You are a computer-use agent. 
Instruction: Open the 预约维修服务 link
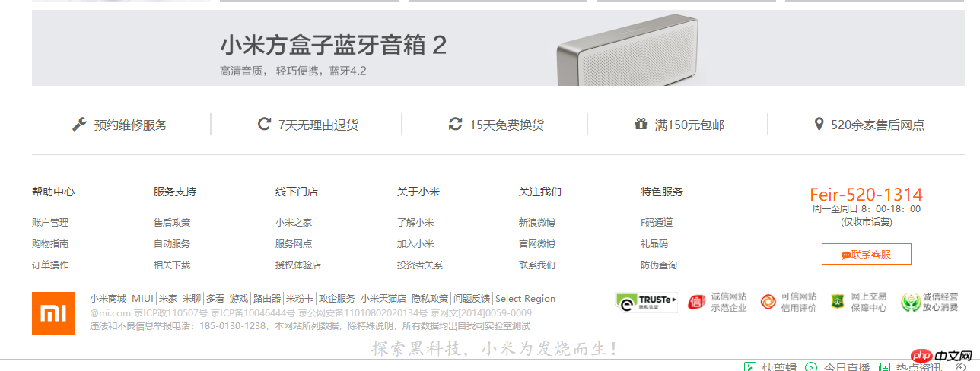(130, 125)
